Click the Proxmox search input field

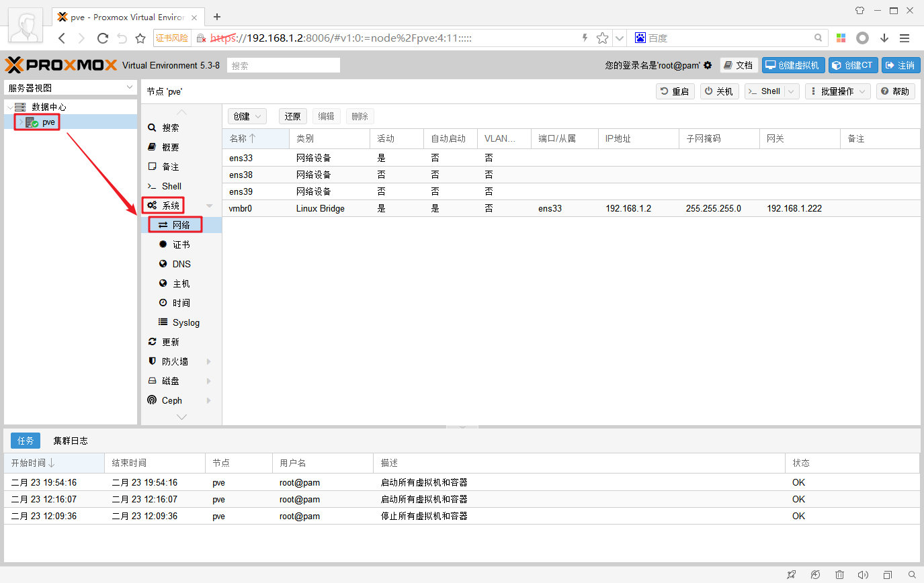[x=284, y=65]
